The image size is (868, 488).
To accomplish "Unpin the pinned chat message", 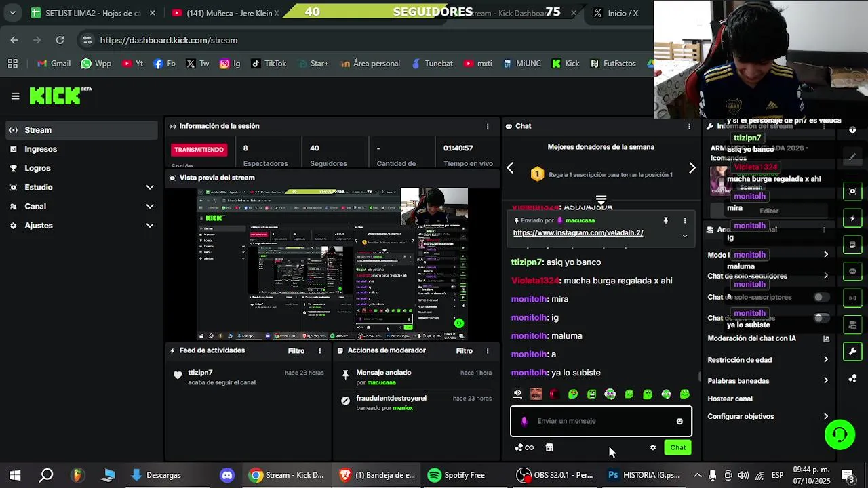I will tap(665, 220).
